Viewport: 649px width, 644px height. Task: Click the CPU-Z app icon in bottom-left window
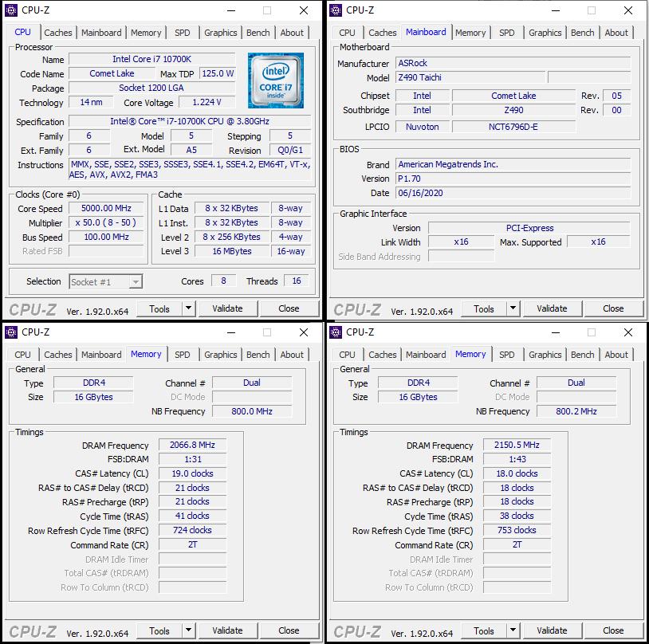point(11,332)
